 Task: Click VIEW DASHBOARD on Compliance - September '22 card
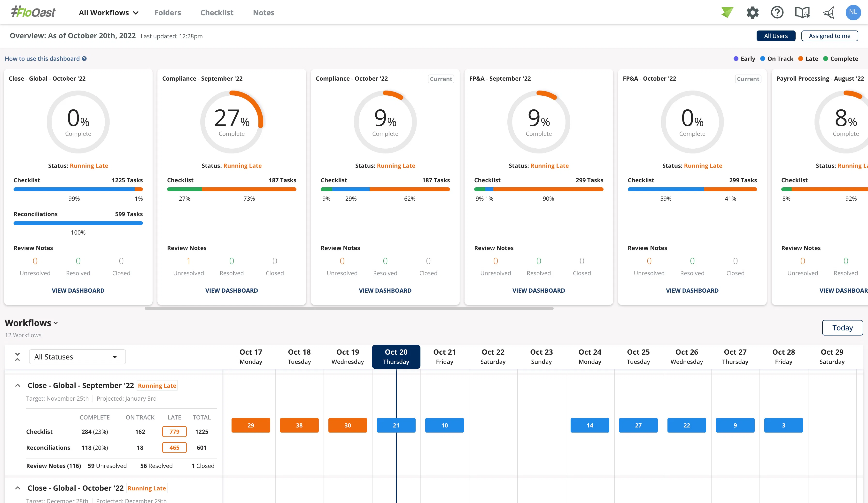[232, 290]
